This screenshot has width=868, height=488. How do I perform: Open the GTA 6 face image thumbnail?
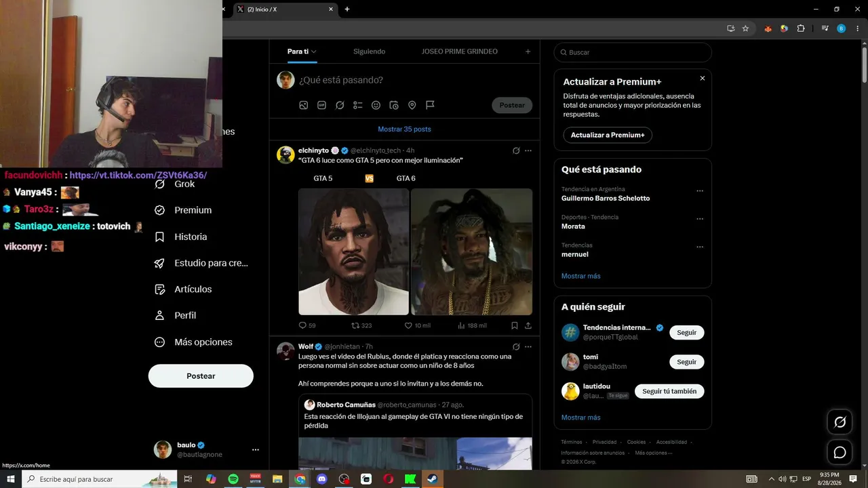coord(472,251)
